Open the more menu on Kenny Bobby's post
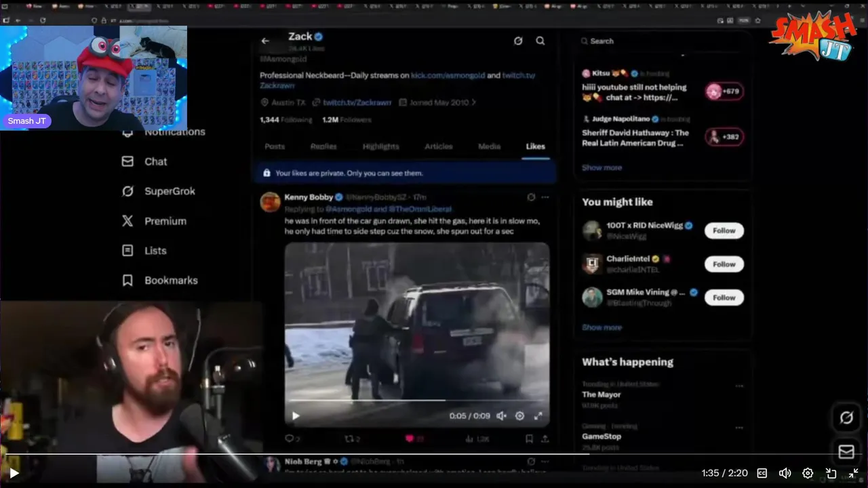The height and width of the screenshot is (488, 868). click(x=545, y=197)
